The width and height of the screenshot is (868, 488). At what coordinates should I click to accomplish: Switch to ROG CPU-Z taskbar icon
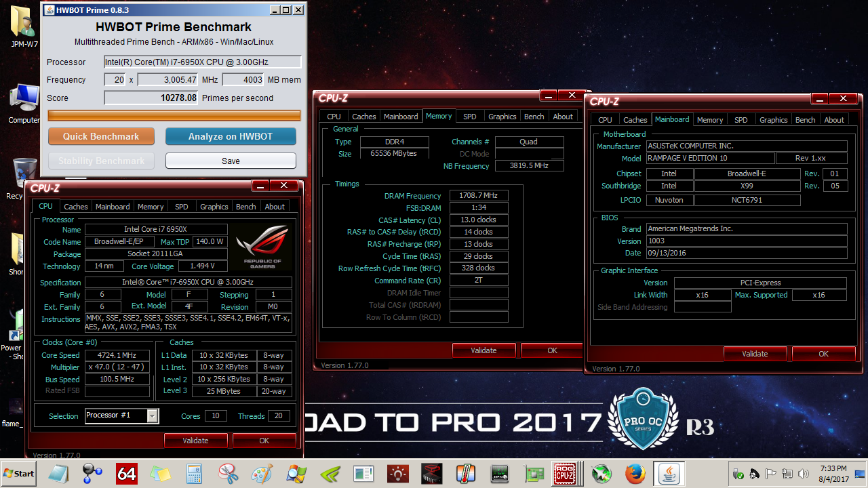[565, 473]
